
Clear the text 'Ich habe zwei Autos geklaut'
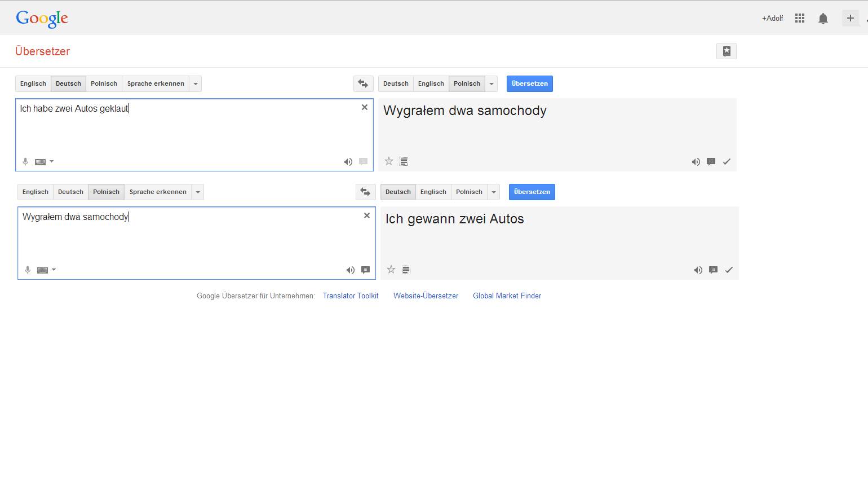365,107
